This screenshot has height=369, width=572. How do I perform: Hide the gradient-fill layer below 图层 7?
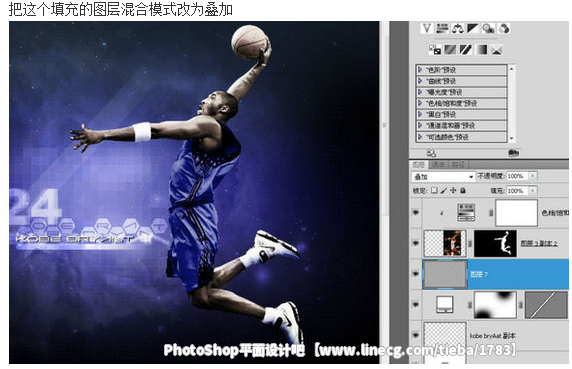click(x=416, y=304)
